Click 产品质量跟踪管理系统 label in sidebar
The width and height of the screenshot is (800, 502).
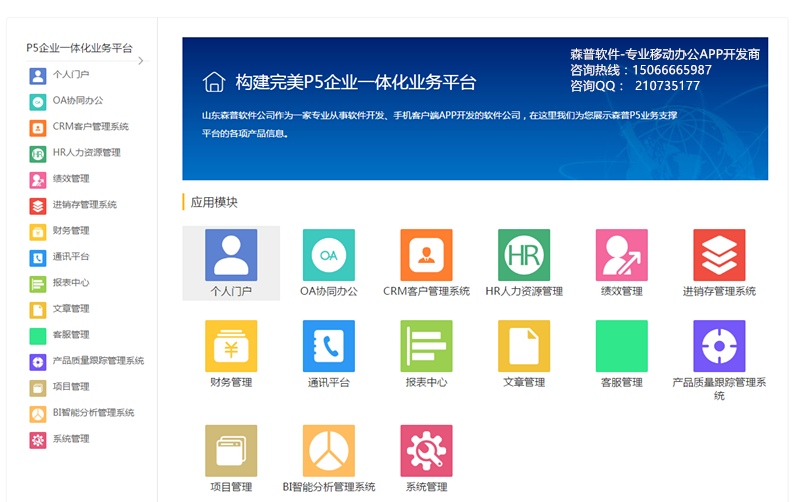(98, 361)
